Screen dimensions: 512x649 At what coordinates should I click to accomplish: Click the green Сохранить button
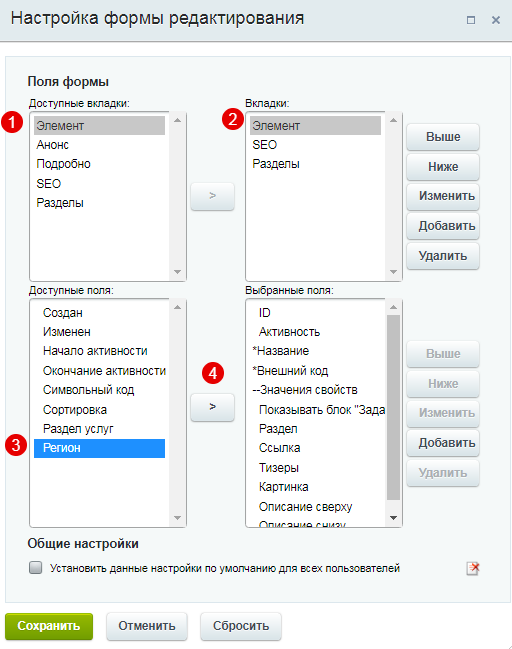[x=49, y=626]
